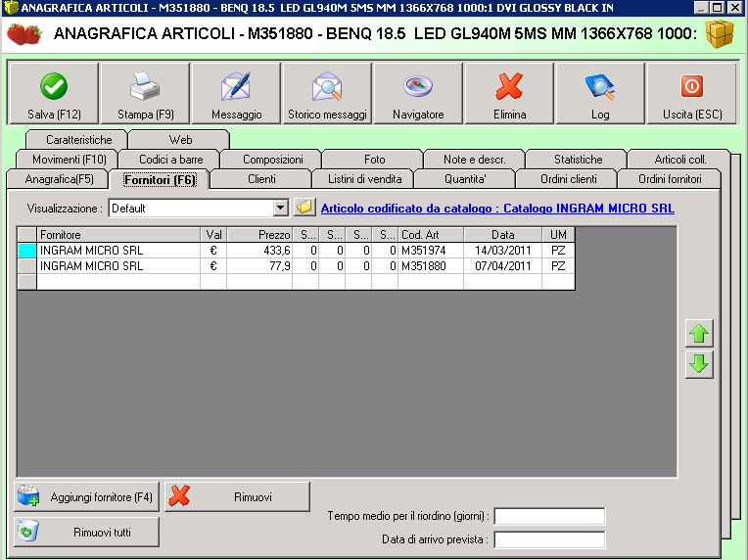
Task: Click the Val column header
Action: (x=213, y=235)
